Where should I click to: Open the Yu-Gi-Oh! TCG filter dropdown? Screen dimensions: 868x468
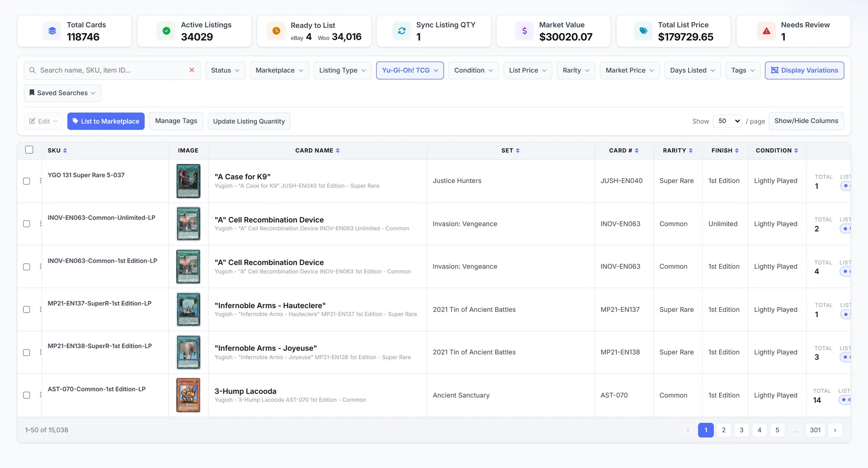pos(410,70)
